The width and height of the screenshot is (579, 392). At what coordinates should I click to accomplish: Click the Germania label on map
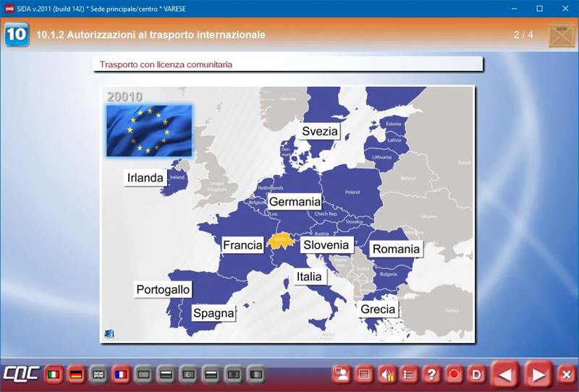tap(295, 202)
